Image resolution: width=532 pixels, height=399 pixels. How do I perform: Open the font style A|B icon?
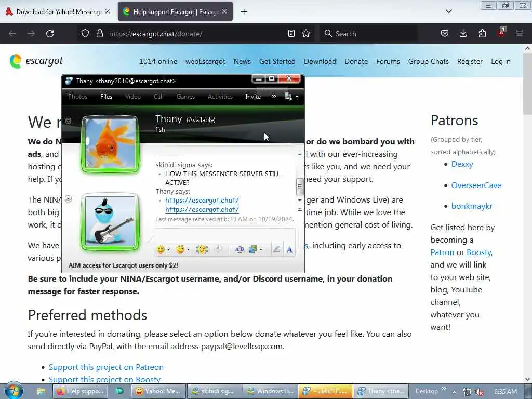[239, 249]
